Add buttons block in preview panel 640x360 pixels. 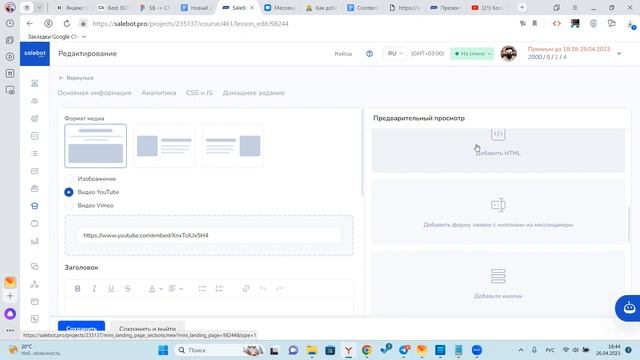(x=498, y=282)
